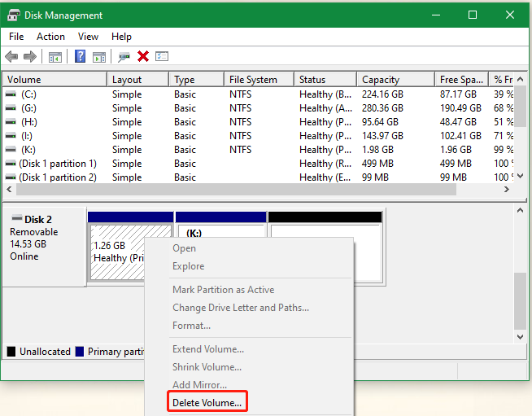Select Disk 1 partition 2 drive icon

(x=11, y=177)
